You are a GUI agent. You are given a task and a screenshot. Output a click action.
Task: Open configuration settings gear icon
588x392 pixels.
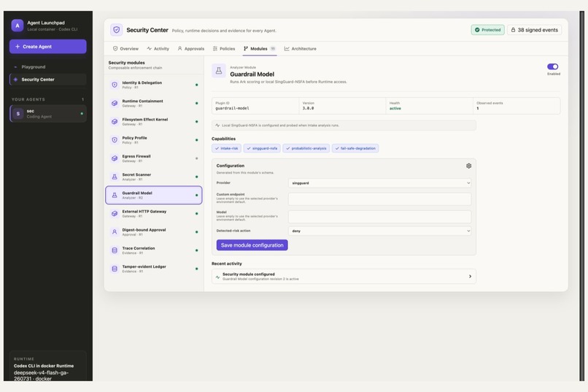[x=469, y=166]
